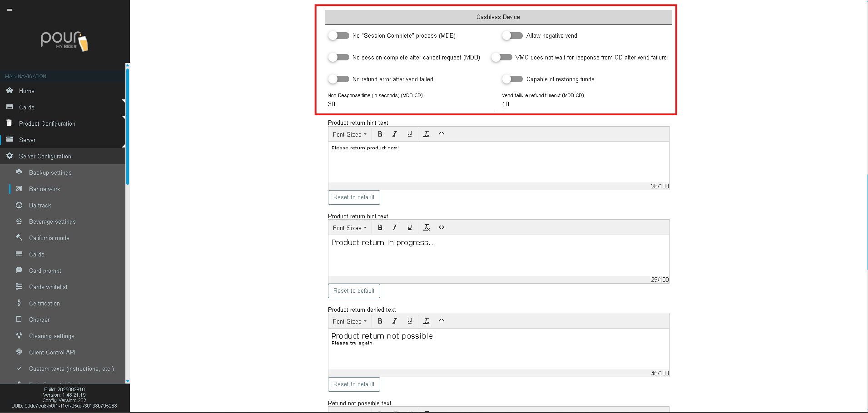
Task: Enable the Allow negative vend toggle
Action: [512, 36]
